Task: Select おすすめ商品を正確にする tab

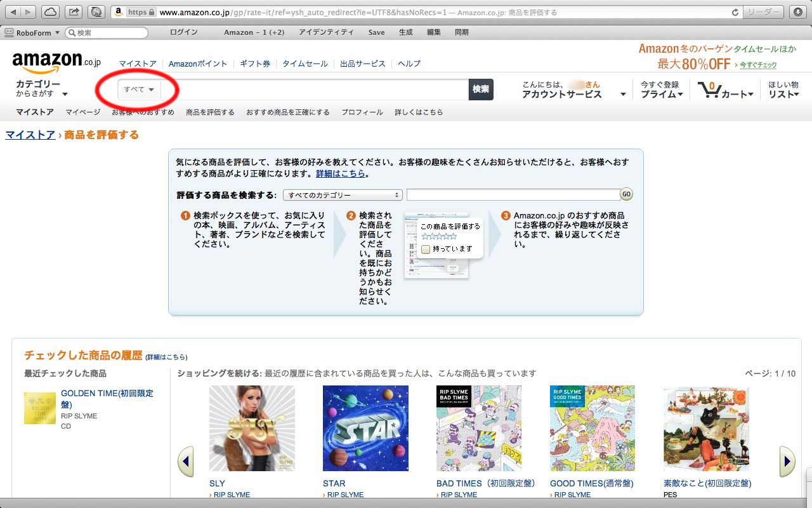Action: click(x=288, y=112)
